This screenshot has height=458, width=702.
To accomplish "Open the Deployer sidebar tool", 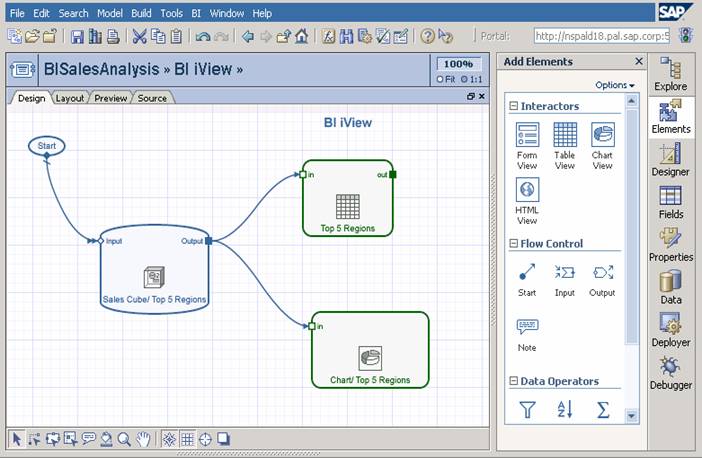I will tap(671, 329).
